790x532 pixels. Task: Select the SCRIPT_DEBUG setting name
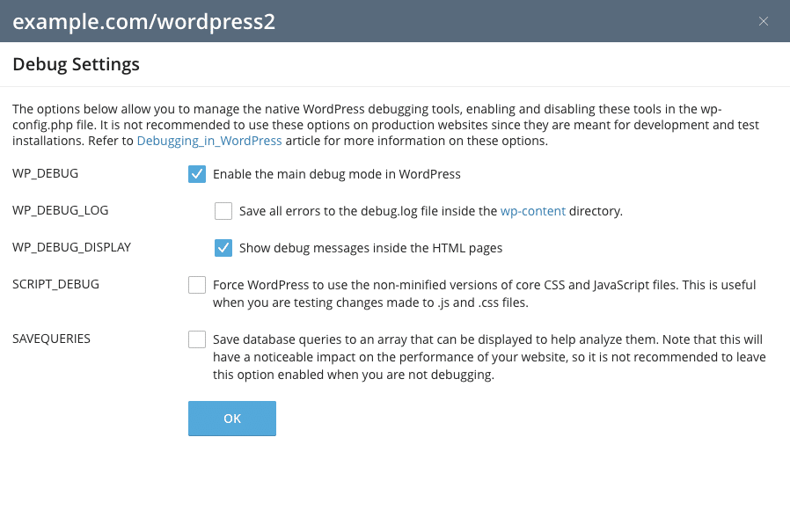[55, 284]
